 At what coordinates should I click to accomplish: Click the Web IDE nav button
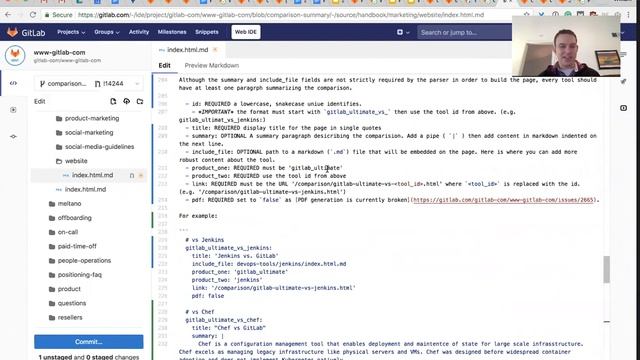(x=246, y=32)
